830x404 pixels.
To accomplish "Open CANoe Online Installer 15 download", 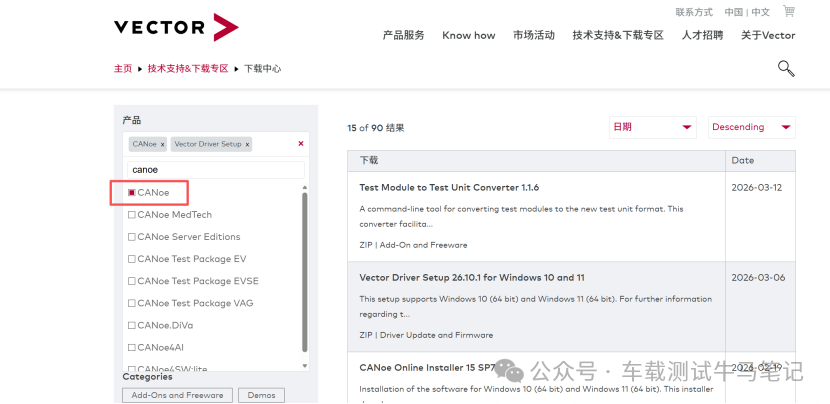I will click(427, 367).
